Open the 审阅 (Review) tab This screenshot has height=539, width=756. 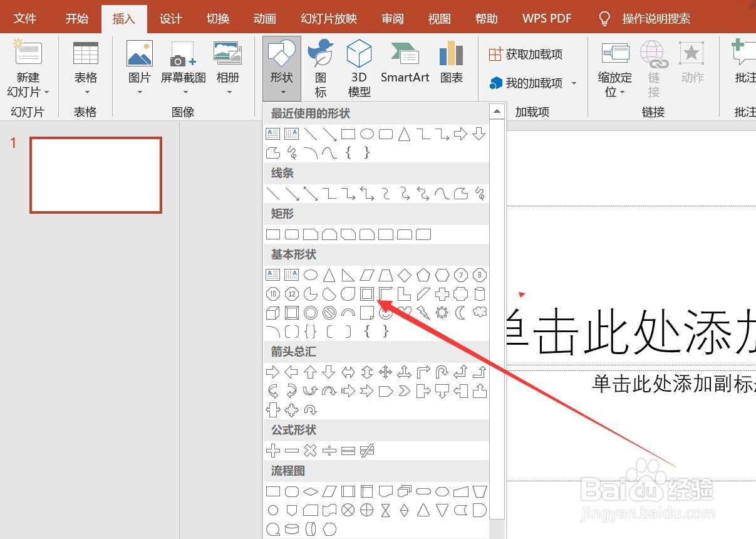392,18
